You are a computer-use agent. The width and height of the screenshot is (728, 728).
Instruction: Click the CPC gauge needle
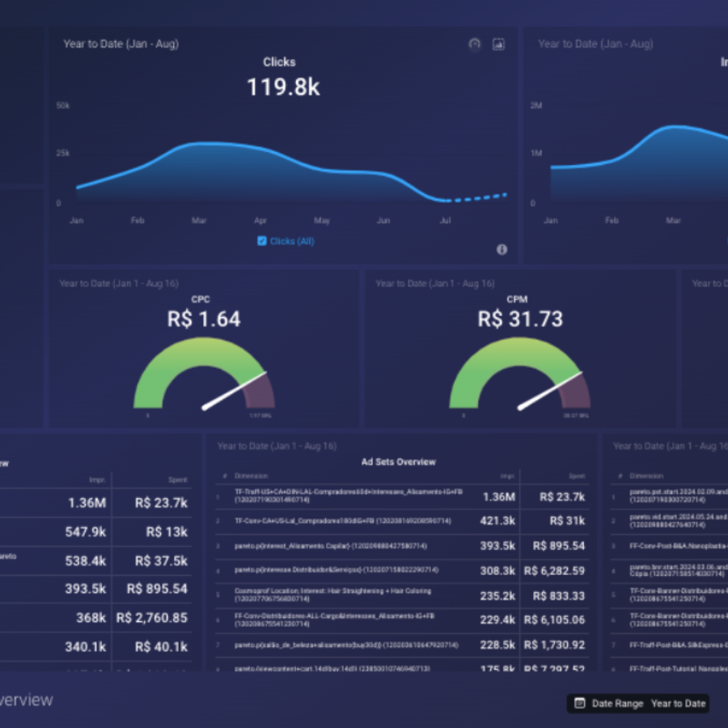(234, 390)
